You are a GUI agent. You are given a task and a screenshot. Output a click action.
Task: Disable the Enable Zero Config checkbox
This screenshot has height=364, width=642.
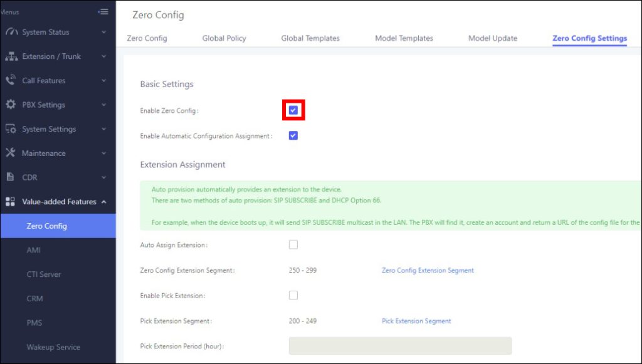(x=293, y=110)
